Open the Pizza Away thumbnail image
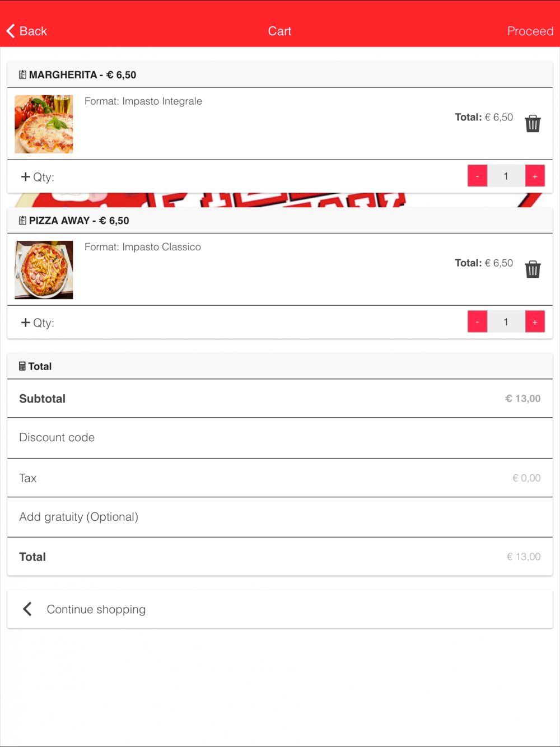The image size is (560, 747). [44, 269]
